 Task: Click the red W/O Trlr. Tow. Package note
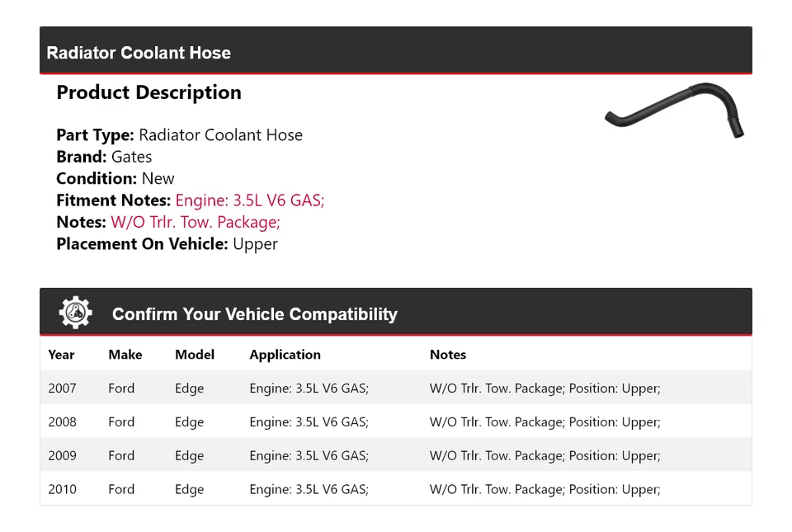(196, 222)
